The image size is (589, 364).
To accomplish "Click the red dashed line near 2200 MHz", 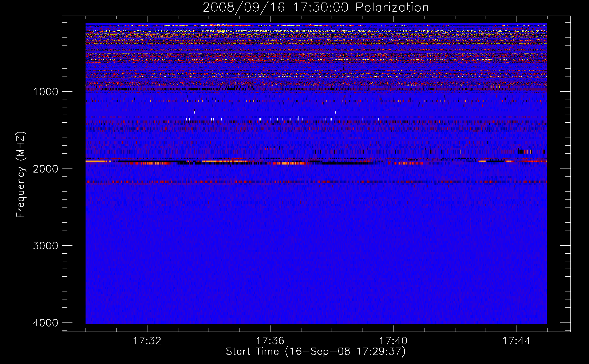I will (x=316, y=182).
